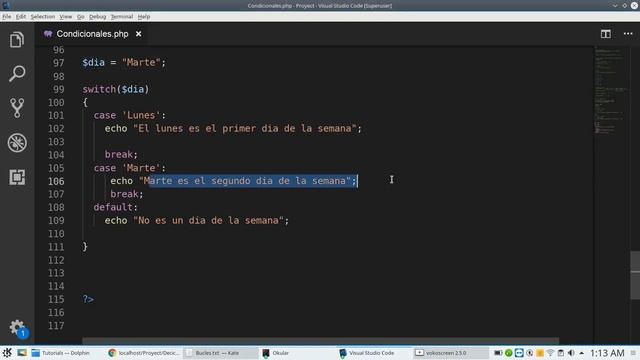Viewport: 640px width, 360px height.
Task: Click the KDE application launcher icon
Action: pos(7,353)
